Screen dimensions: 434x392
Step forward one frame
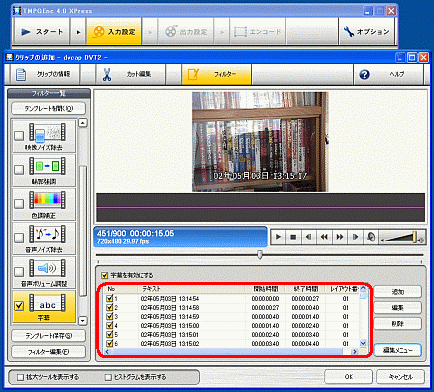click(355, 237)
